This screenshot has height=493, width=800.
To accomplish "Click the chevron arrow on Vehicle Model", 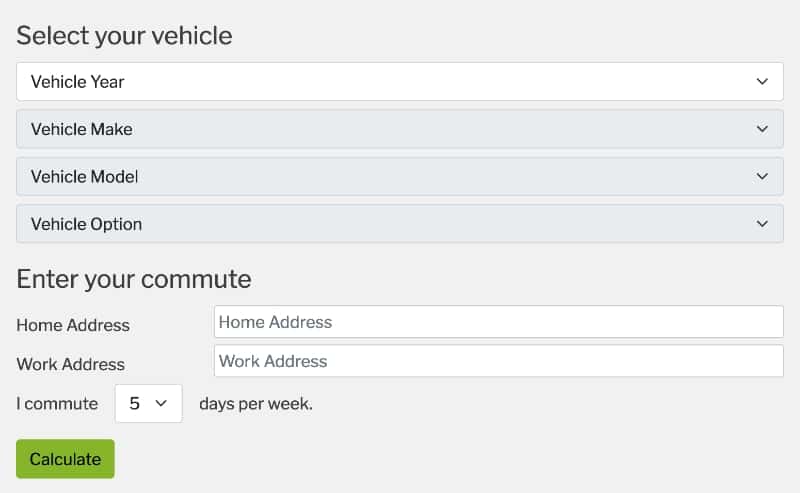I will 762,176.
